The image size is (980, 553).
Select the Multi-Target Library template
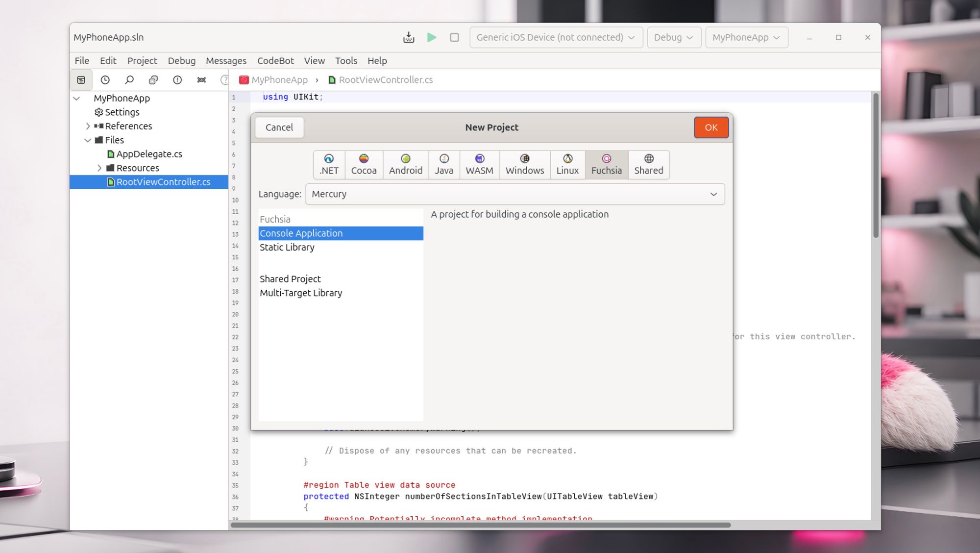click(341, 293)
